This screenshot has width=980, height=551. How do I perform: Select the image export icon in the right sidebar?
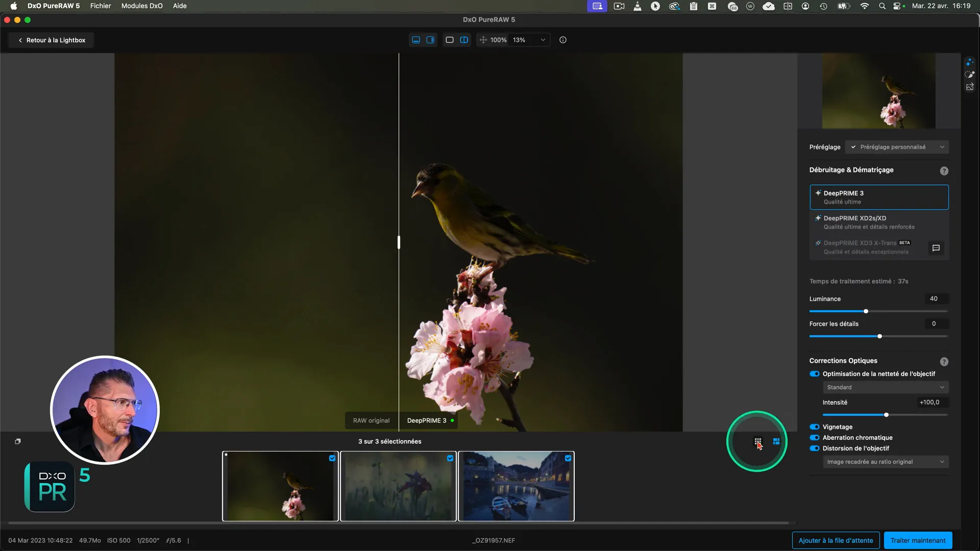[x=970, y=87]
